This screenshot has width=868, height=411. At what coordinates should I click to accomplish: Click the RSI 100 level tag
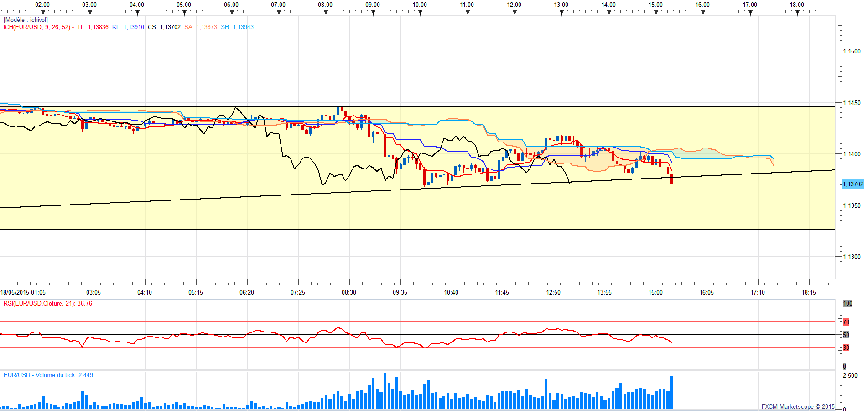point(847,304)
